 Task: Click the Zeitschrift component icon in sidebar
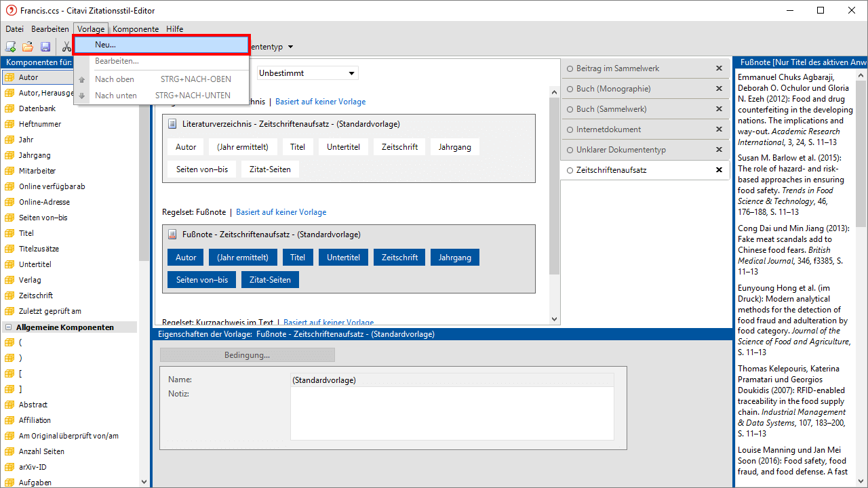pos(9,296)
